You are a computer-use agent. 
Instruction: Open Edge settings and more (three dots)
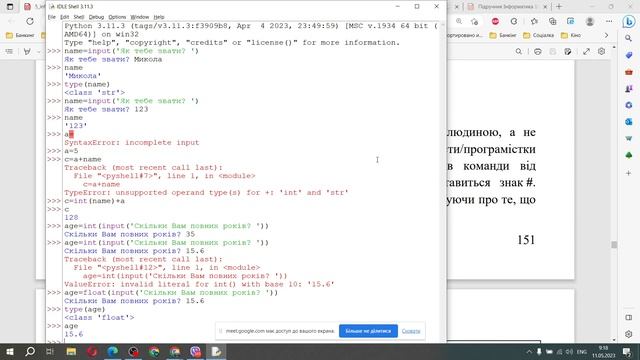point(609,21)
